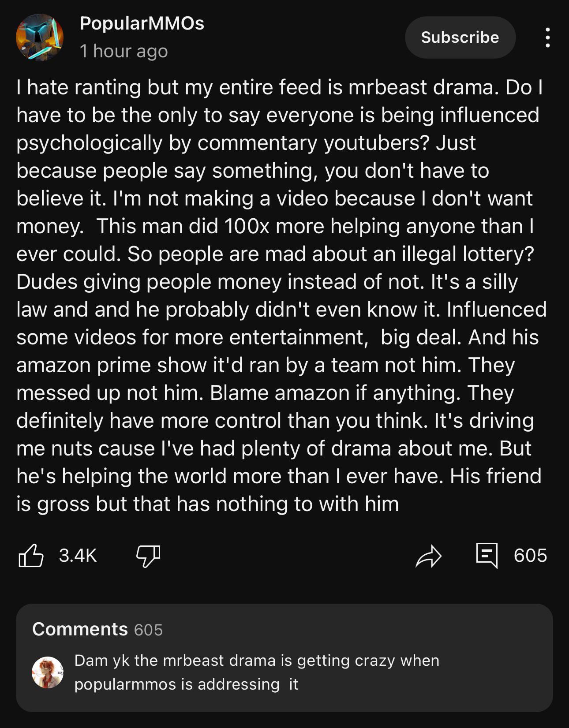The width and height of the screenshot is (569, 728).
Task: Expand the Comments section heading
Action: 80,629
